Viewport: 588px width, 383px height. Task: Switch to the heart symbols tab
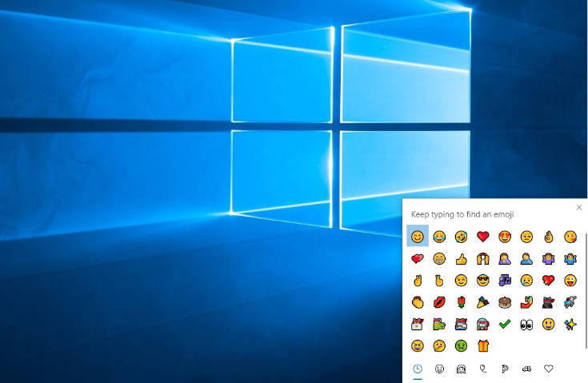coord(548,369)
